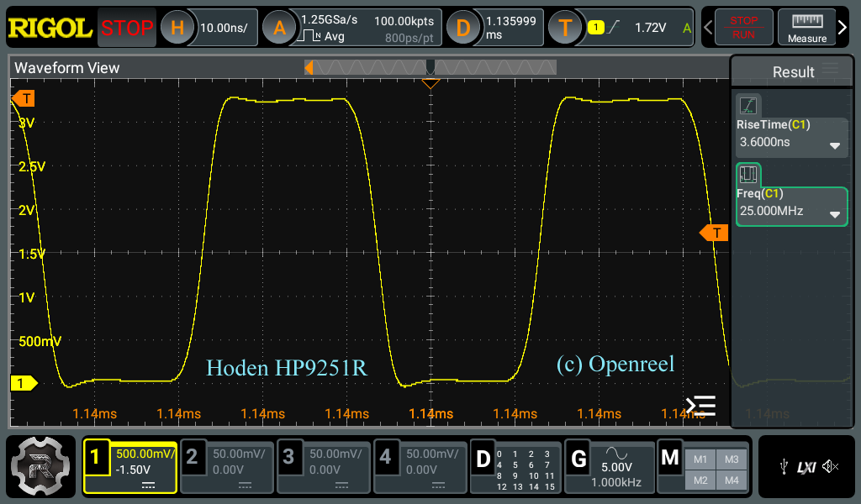The width and height of the screenshot is (861, 504).
Task: Click the speaker mute icon
Action: [x=830, y=467]
